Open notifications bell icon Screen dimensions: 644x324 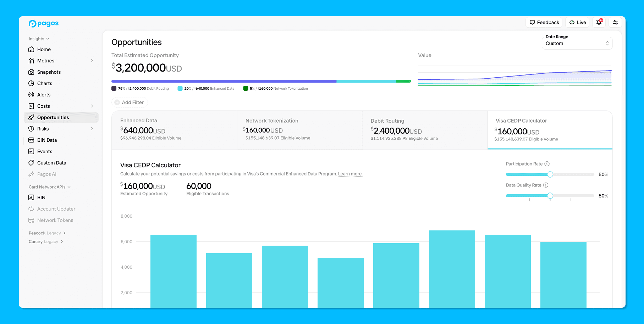(x=599, y=22)
